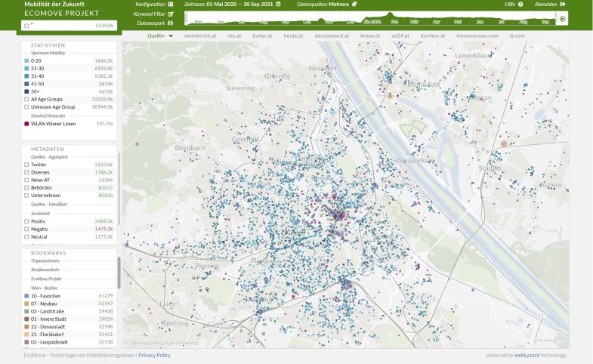Click the WLAN Wiener Linien color swatch
Image resolution: width=593 pixels, height=364 pixels.
coord(27,123)
